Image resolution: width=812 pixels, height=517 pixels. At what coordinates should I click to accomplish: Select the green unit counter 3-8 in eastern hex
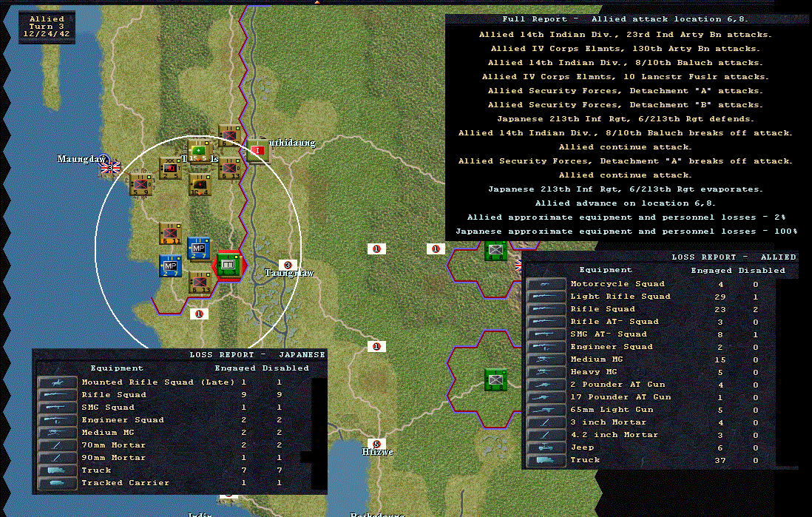(495, 380)
